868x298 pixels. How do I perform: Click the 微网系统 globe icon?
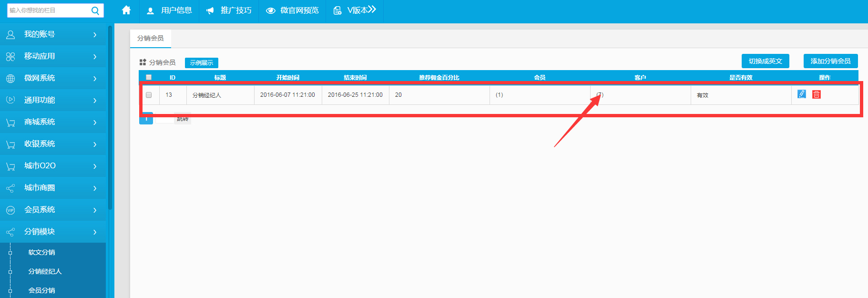[x=10, y=78]
